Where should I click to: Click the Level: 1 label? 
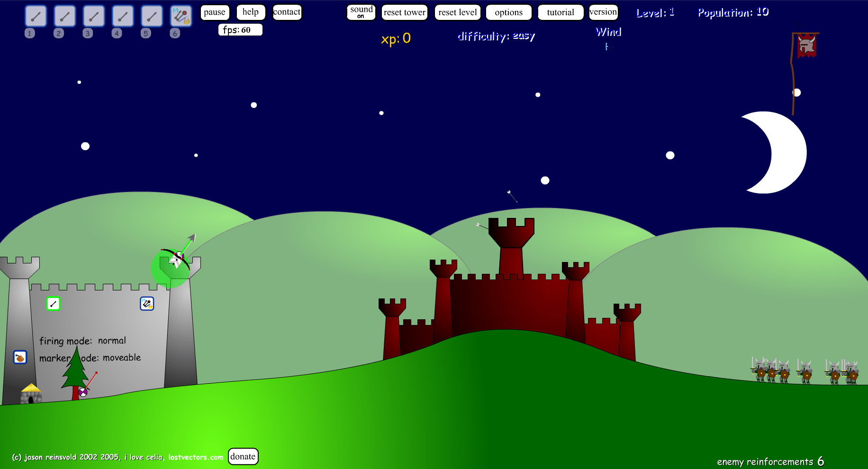655,13
